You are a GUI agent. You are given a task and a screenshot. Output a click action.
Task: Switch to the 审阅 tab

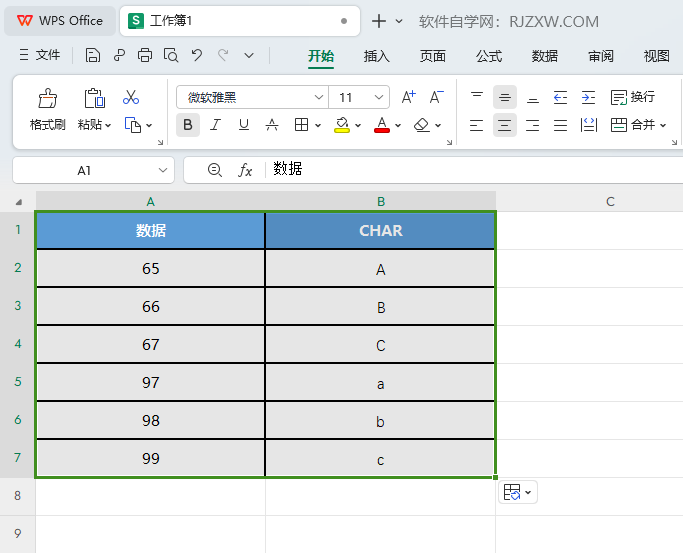coord(601,56)
